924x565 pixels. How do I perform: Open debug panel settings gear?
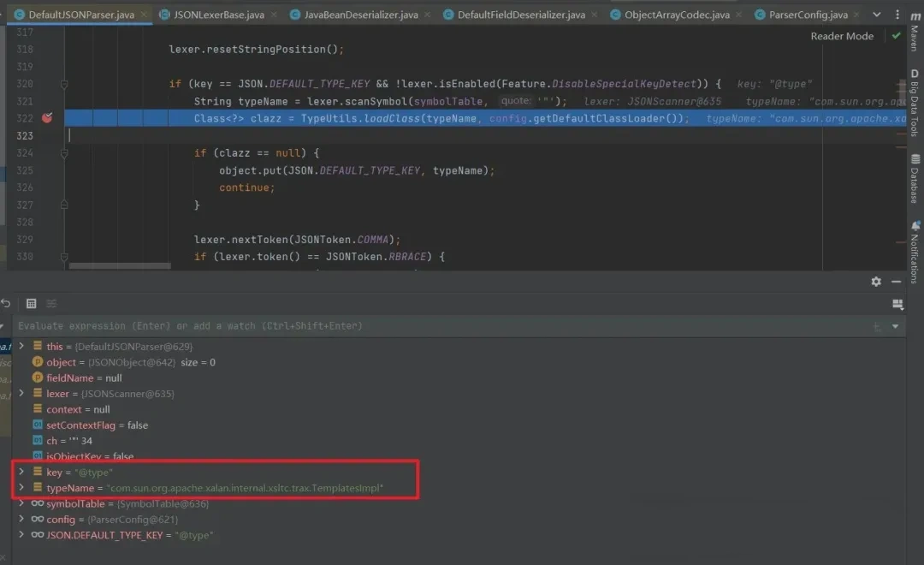pyautogui.click(x=876, y=282)
